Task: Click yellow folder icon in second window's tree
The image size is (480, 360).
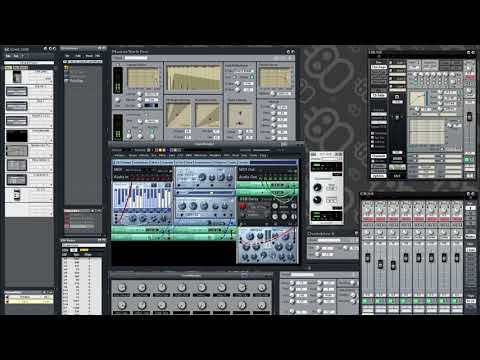Action: point(66,68)
